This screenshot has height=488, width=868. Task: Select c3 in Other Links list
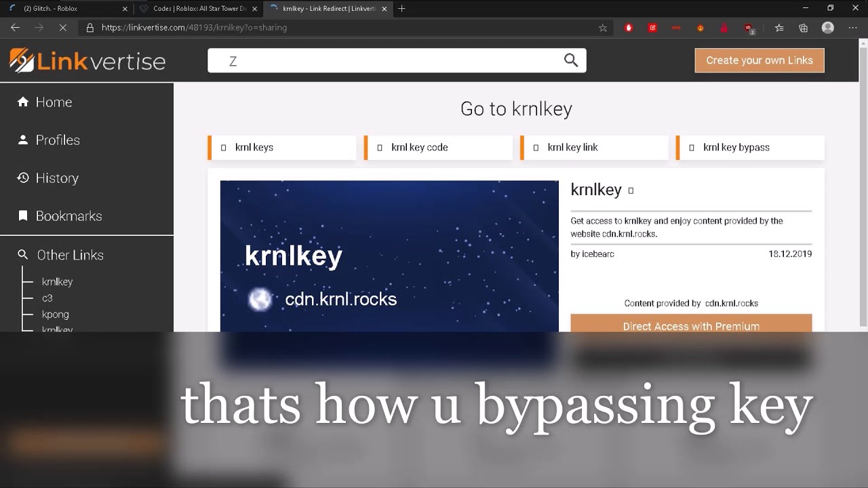pyautogui.click(x=47, y=298)
